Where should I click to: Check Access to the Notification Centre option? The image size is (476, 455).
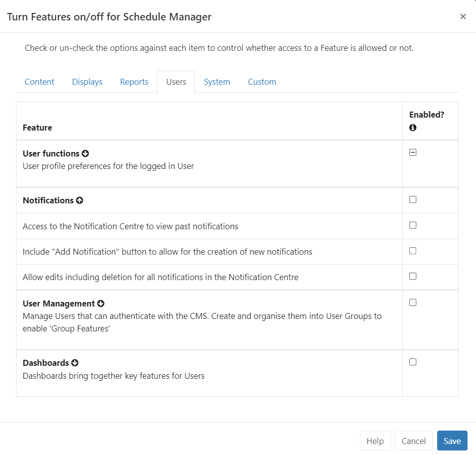click(413, 225)
